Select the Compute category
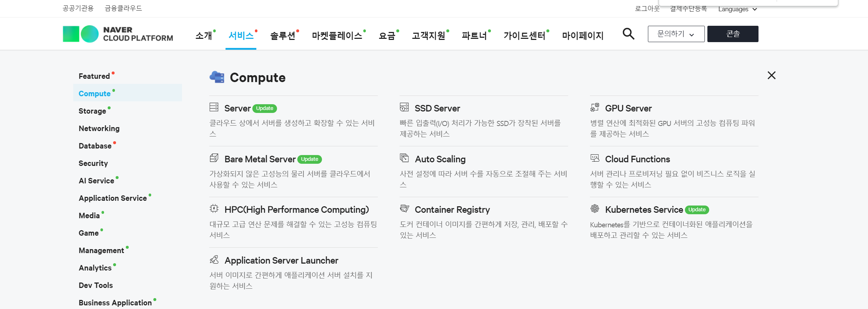 pyautogui.click(x=128, y=93)
